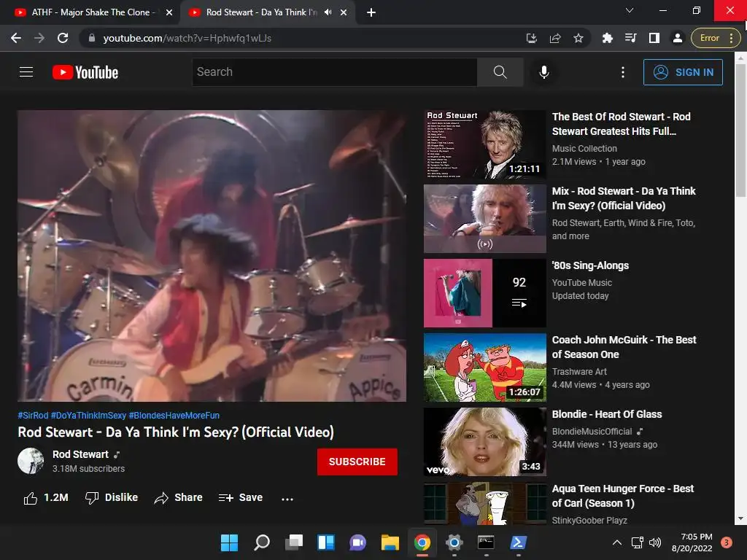Open Best Of Rod Stewart thumbnail
The image size is (747, 560).
(484, 144)
